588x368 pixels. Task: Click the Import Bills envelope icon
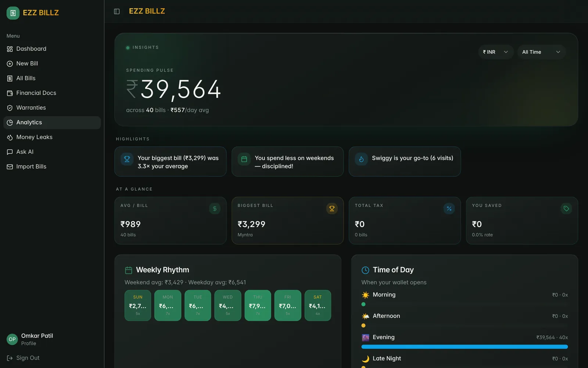pos(10,167)
